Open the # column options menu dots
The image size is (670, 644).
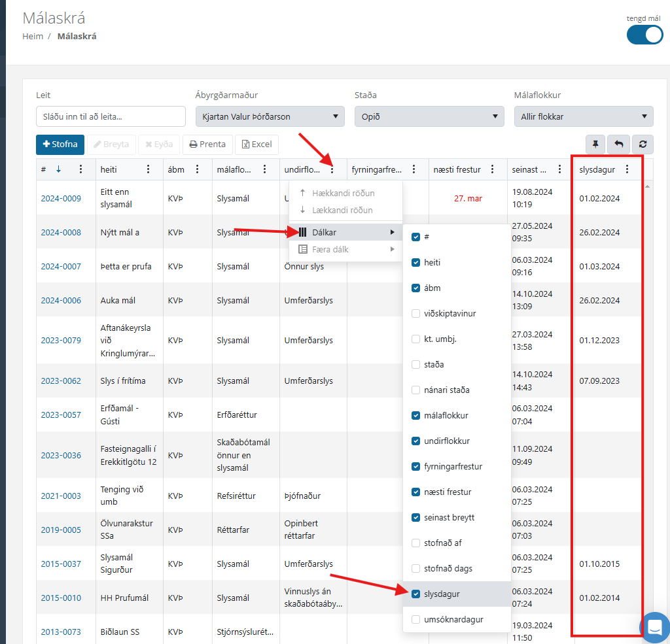[x=80, y=169]
